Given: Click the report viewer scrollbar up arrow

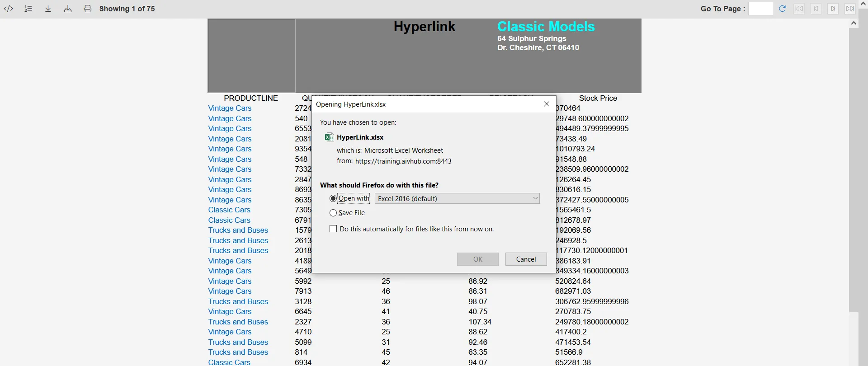Looking at the screenshot, I should point(854,23).
